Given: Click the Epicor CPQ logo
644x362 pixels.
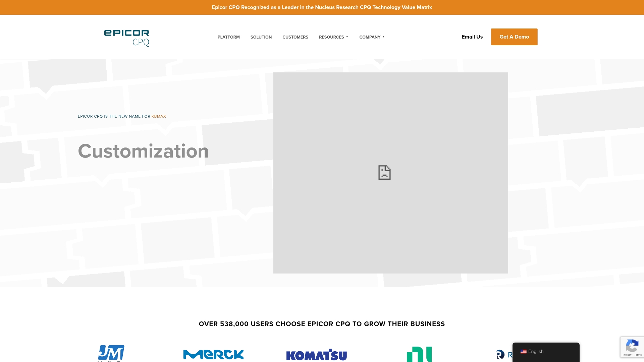Looking at the screenshot, I should [x=126, y=38].
